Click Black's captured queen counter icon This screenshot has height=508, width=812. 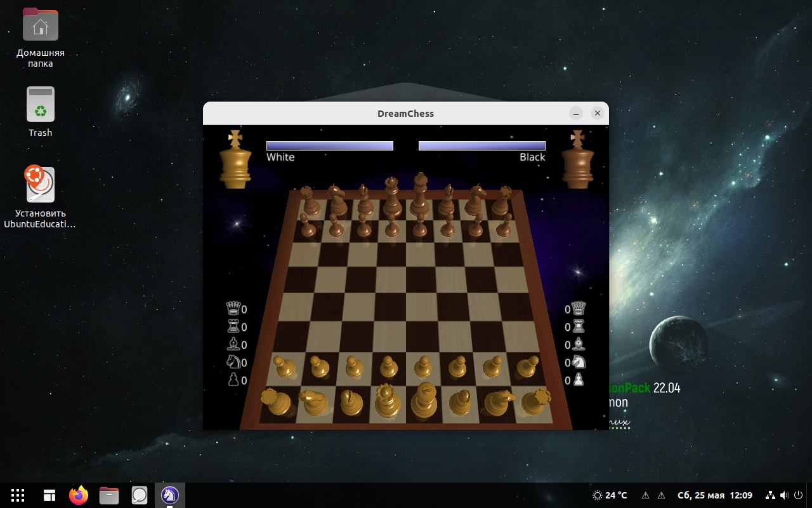coord(579,309)
